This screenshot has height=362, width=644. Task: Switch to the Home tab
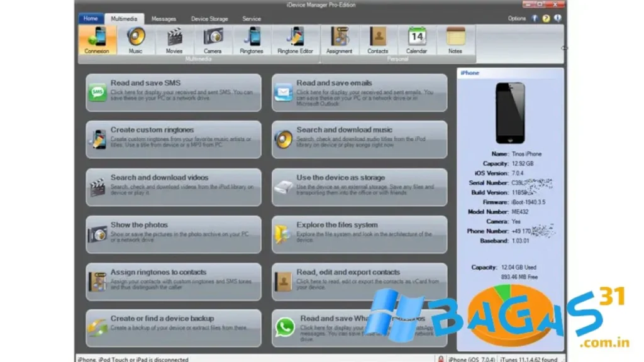91,18
